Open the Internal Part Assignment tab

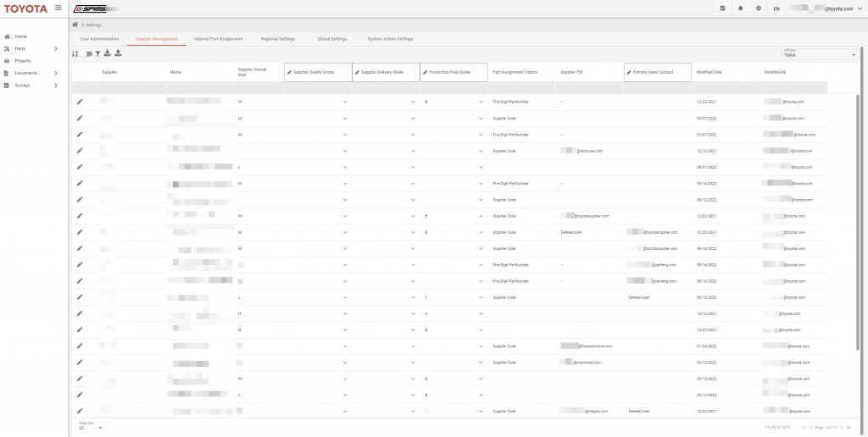(x=219, y=39)
